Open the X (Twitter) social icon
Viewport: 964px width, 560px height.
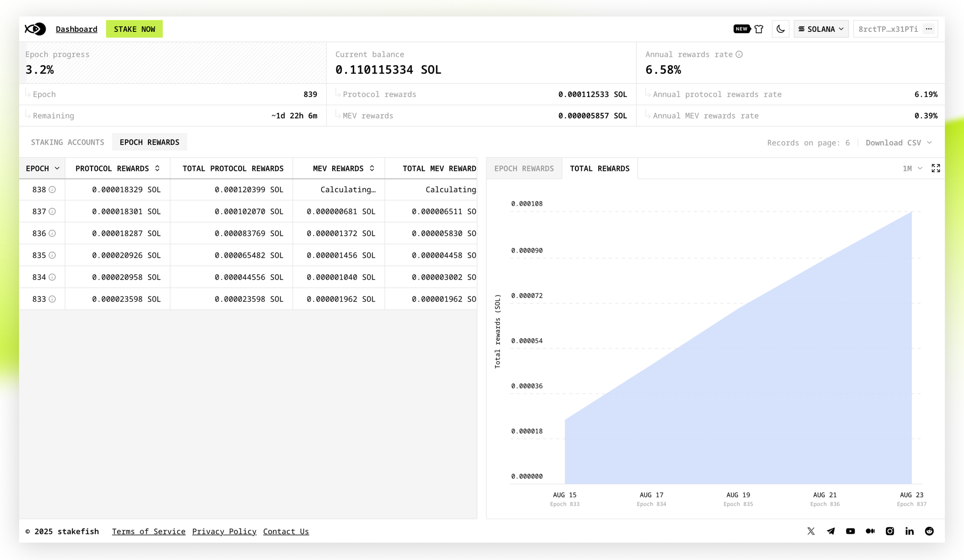(811, 531)
